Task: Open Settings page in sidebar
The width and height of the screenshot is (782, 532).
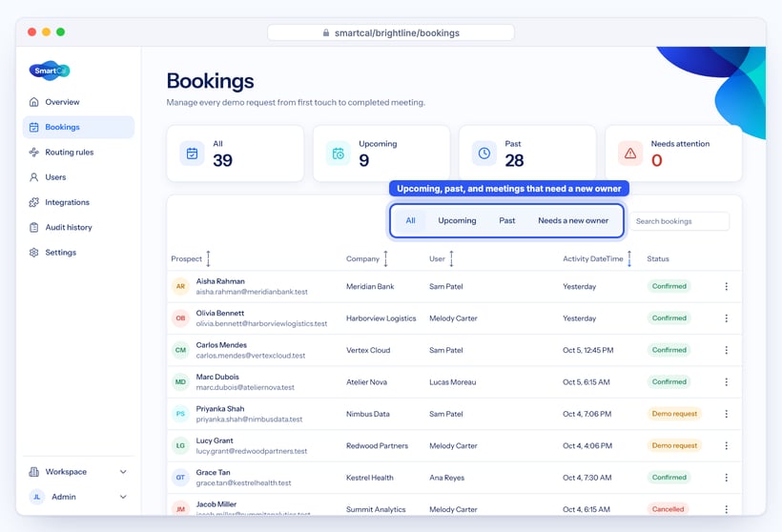Action: [78, 253]
